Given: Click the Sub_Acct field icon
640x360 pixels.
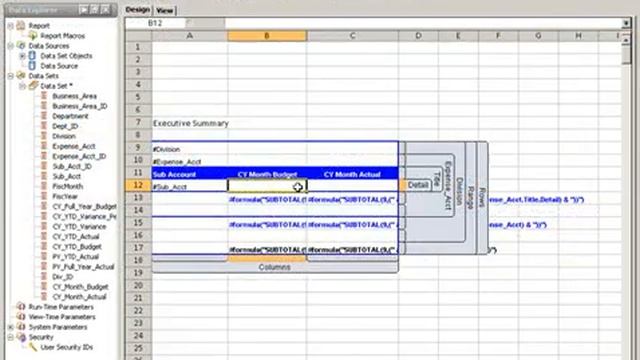Looking at the screenshot, I should 44,176.
